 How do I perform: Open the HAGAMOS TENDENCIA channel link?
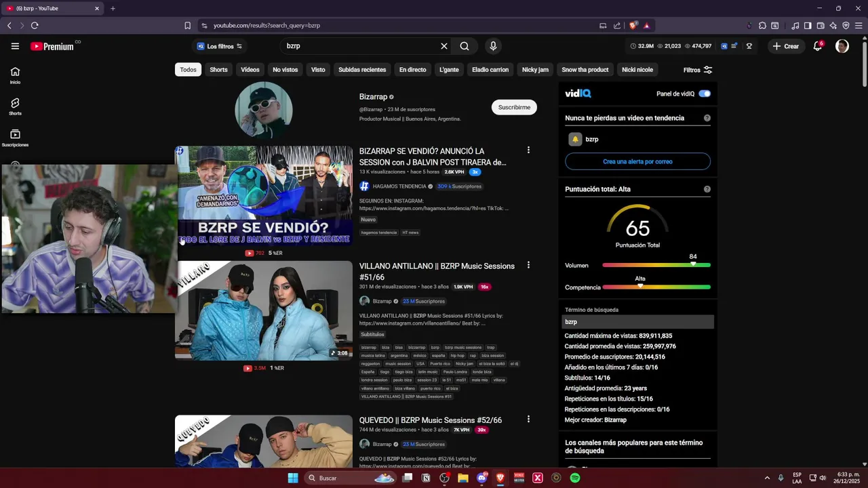tap(399, 186)
